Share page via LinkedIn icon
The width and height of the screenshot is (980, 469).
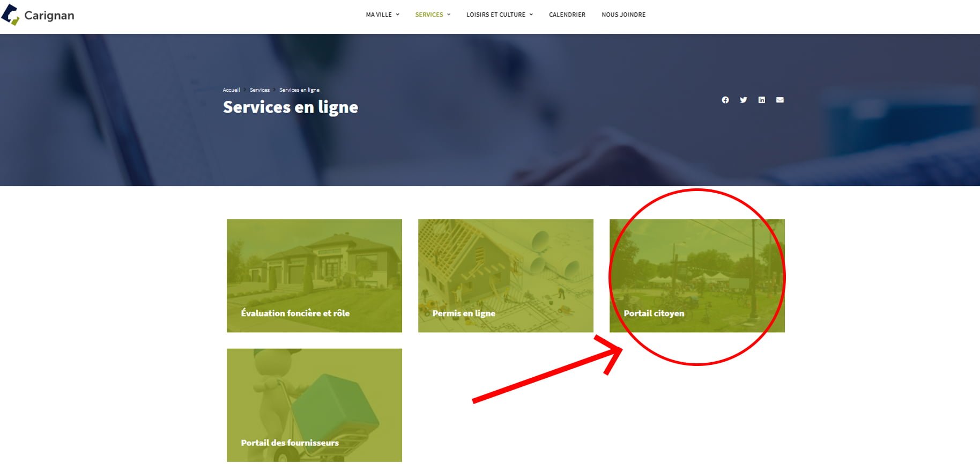762,100
